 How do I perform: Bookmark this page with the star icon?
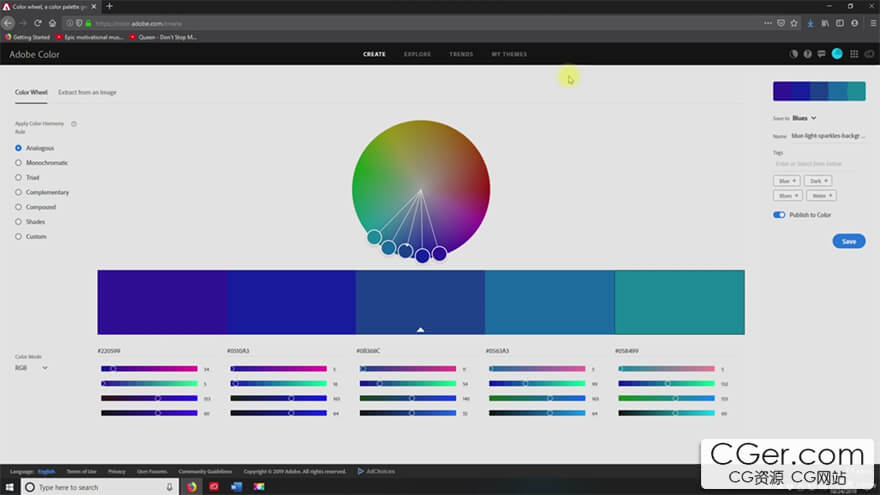tap(794, 23)
